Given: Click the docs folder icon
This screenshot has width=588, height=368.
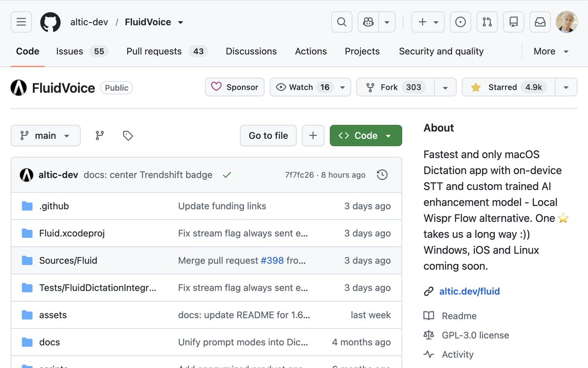Looking at the screenshot, I should (27, 342).
